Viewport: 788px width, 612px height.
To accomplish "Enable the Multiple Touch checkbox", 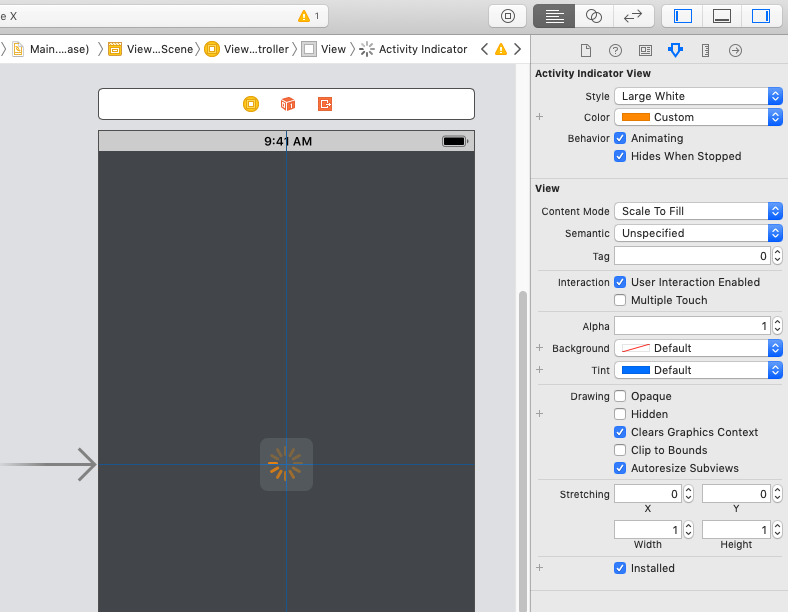I will click(620, 301).
